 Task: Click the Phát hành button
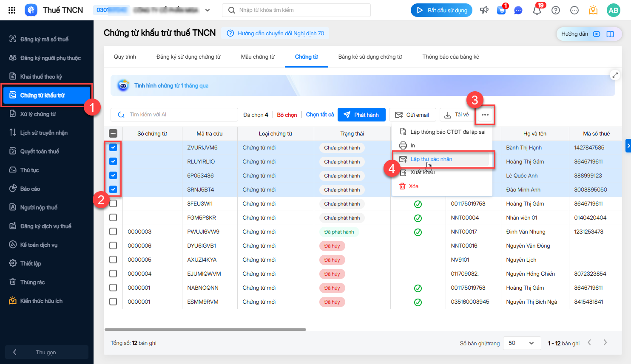(361, 115)
